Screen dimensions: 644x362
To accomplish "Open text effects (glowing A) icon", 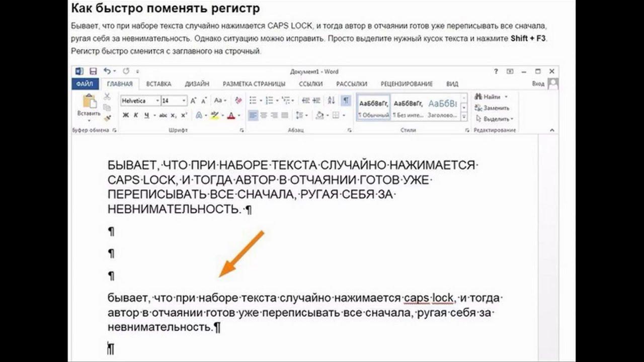I will coord(199,116).
